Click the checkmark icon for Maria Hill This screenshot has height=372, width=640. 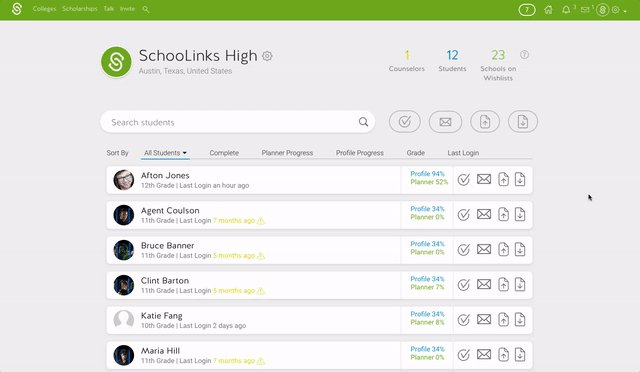pyautogui.click(x=463, y=355)
